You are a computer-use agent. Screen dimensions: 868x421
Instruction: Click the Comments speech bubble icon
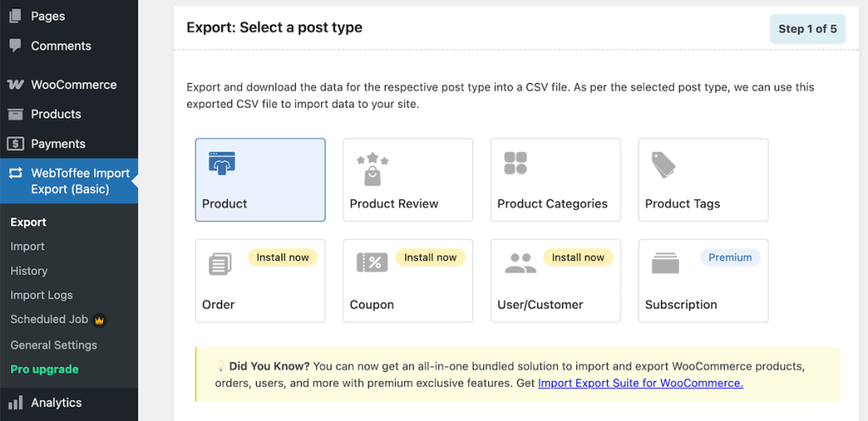15,46
